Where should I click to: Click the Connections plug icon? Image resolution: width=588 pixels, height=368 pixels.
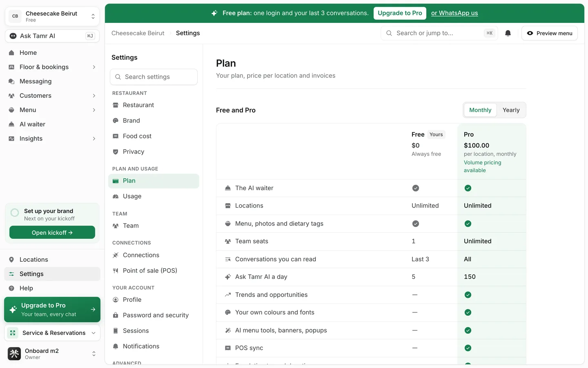tap(116, 255)
